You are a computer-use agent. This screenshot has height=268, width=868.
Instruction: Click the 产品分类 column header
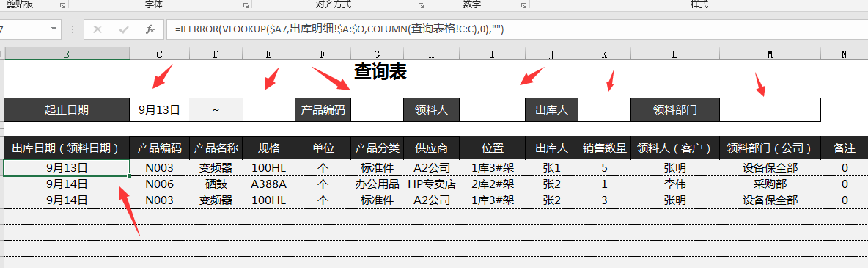point(378,148)
